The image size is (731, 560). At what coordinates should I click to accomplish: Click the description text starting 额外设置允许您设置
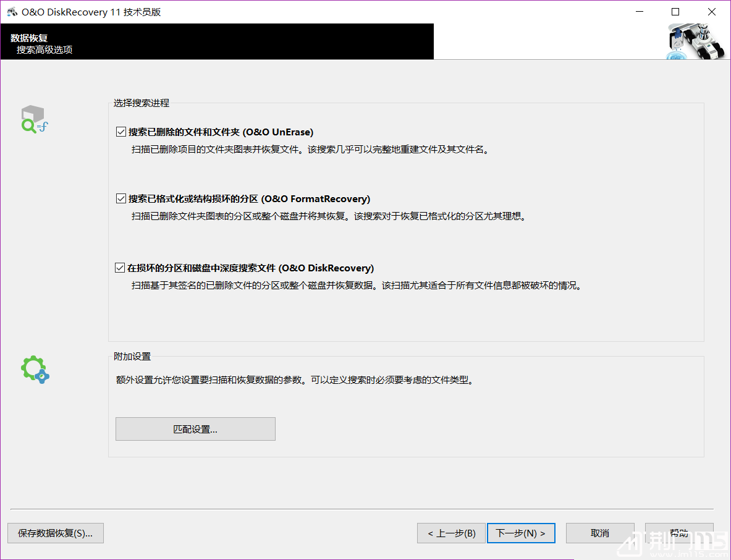[x=295, y=380]
